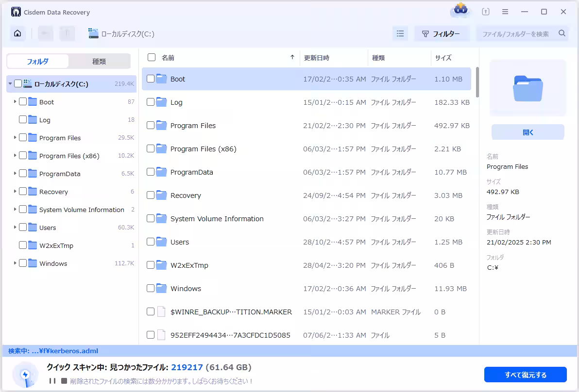Viewport: 579px width, 392px height.
Task: Click the すべて復元する button
Action: point(525,375)
